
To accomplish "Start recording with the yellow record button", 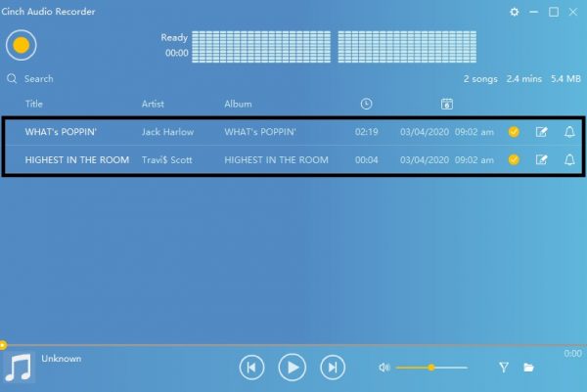I will [x=21, y=45].
